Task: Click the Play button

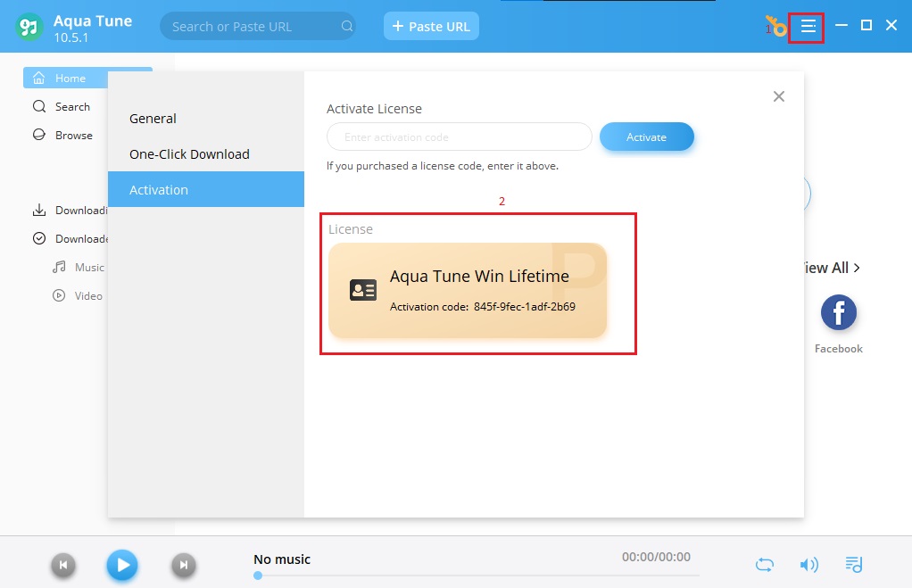Action: point(122,565)
